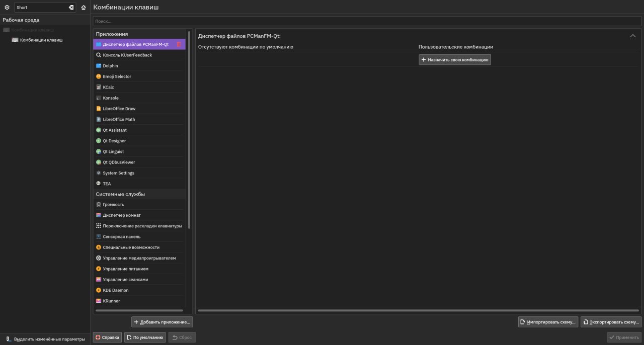The width and height of the screenshot is (644, 345).
Task: Clear the sidebar search field text
Action: 71,8
